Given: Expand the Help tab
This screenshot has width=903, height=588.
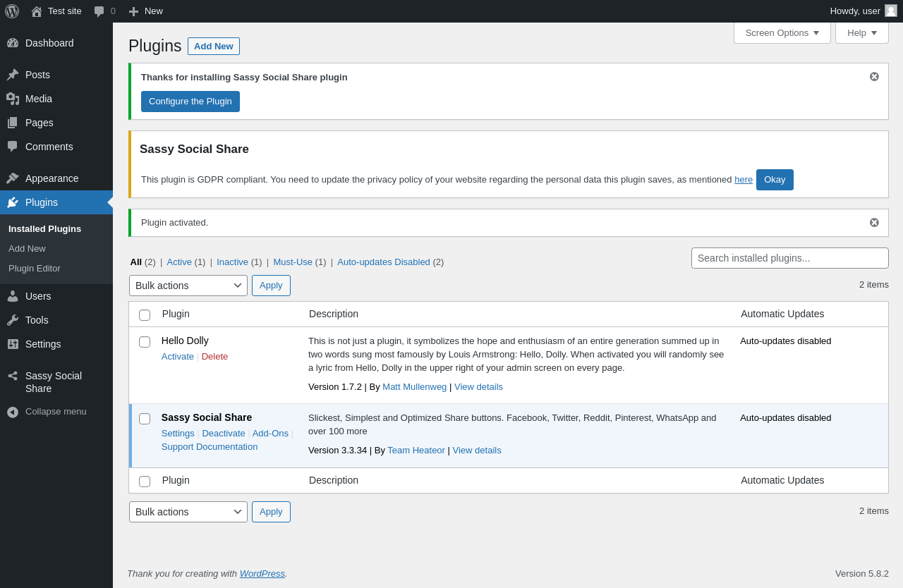Looking at the screenshot, I should 862,32.
